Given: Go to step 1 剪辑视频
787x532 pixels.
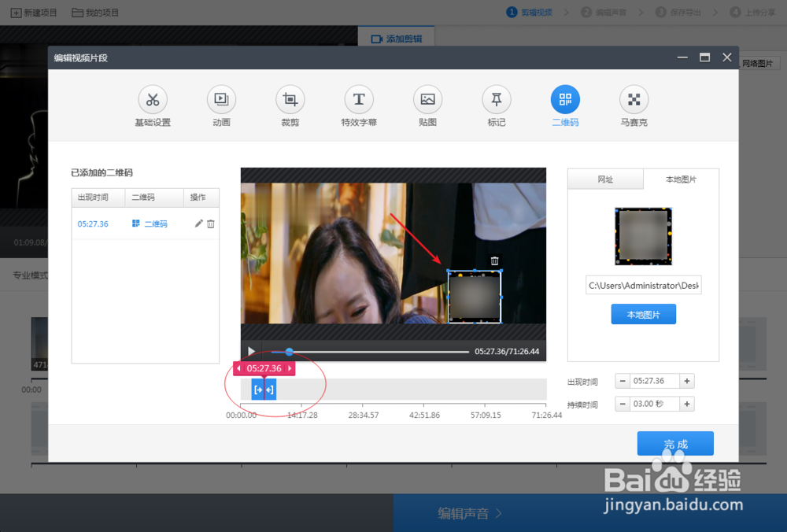Looking at the screenshot, I should 530,12.
